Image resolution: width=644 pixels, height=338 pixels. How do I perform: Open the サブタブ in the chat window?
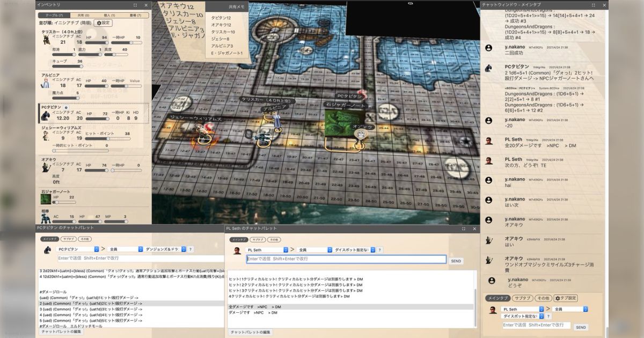click(x=523, y=298)
